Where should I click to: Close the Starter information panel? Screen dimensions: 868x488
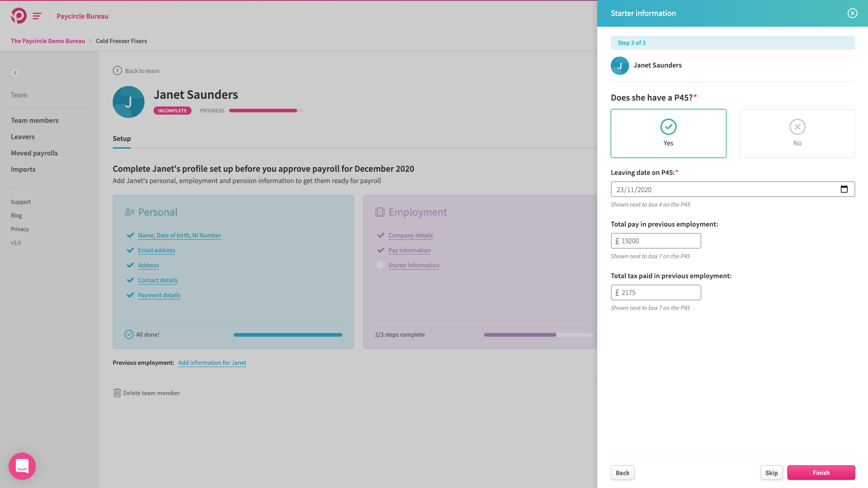click(852, 13)
